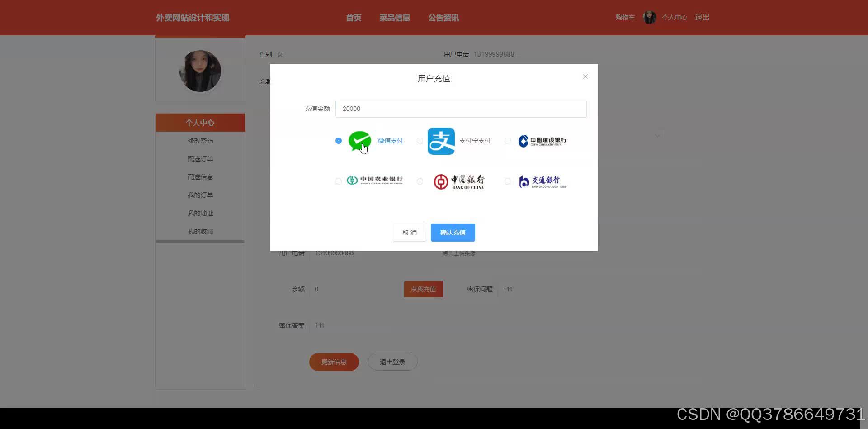Select the WeChat Pay radio button
Viewport: 868px width, 429px height.
coord(339,141)
